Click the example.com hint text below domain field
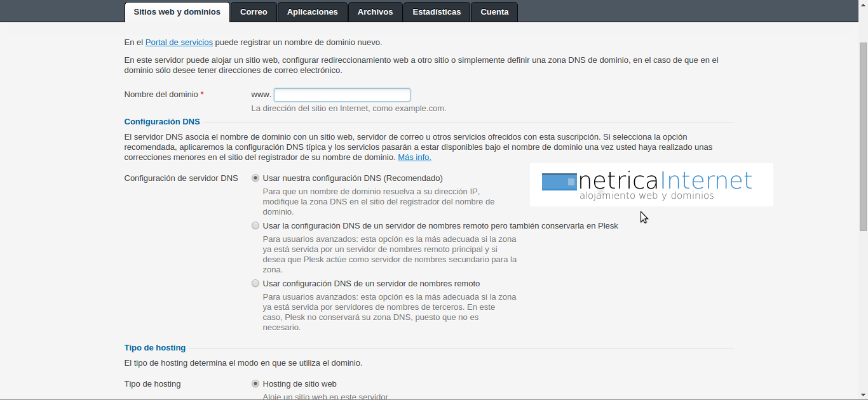 pyautogui.click(x=348, y=109)
